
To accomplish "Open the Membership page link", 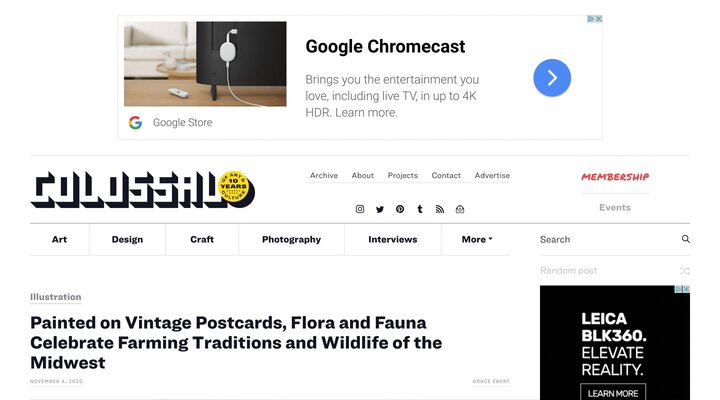I will click(615, 177).
